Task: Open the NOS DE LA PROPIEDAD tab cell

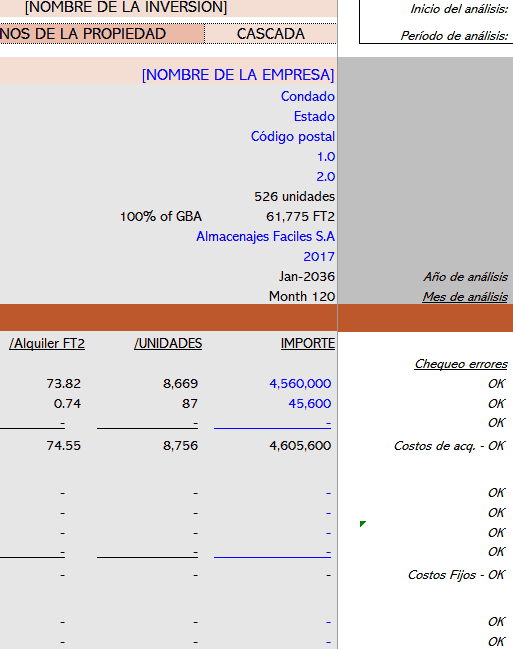Action: click(x=83, y=34)
